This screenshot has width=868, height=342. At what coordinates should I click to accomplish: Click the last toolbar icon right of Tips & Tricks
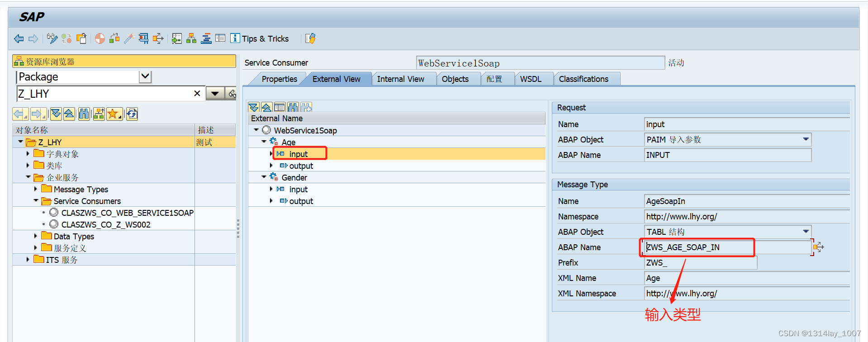pyautogui.click(x=310, y=39)
